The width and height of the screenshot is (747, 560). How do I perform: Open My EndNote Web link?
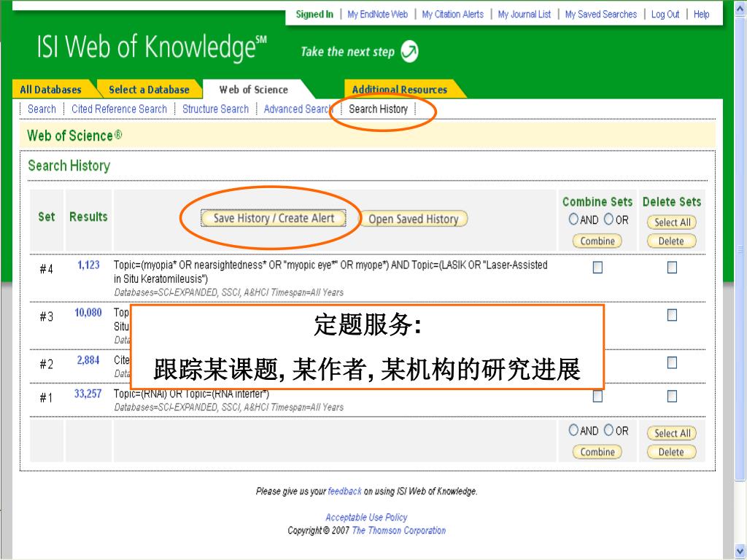coord(377,15)
